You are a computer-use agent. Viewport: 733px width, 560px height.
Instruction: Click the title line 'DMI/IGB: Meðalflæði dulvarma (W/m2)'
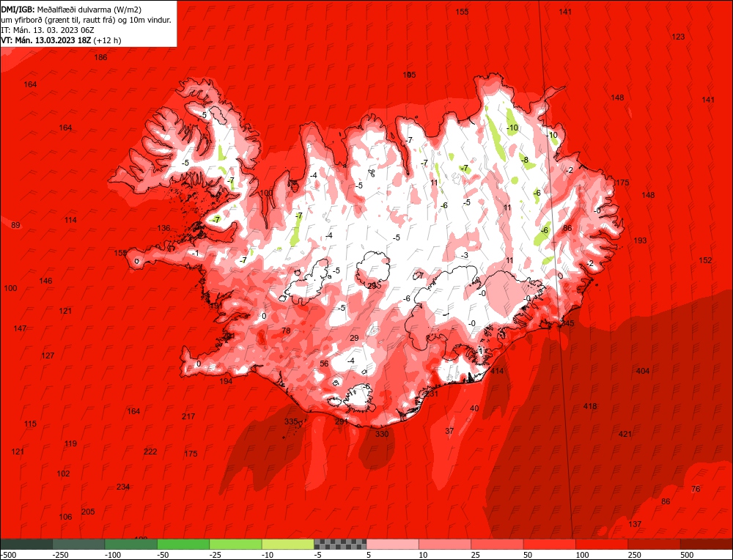(x=71, y=9)
